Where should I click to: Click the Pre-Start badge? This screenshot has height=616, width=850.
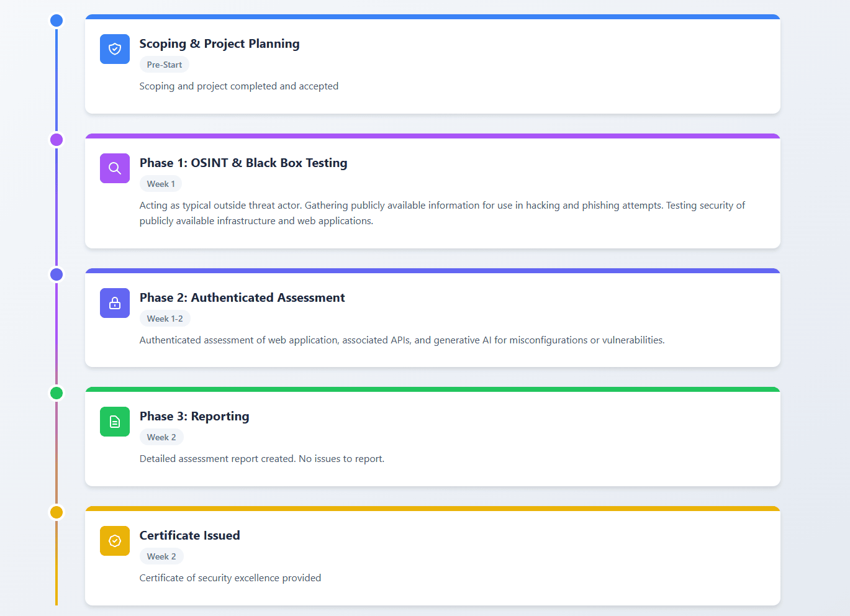(x=165, y=65)
